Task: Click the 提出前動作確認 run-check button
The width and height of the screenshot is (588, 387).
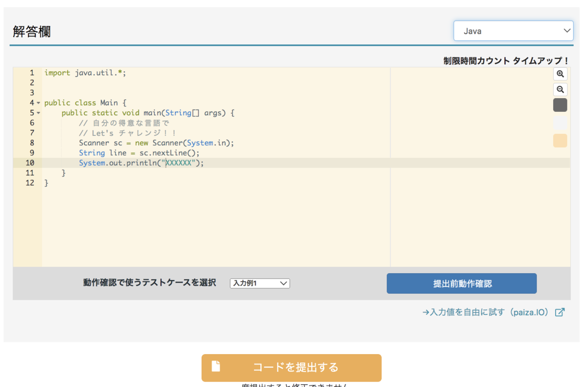Action: pyautogui.click(x=461, y=283)
